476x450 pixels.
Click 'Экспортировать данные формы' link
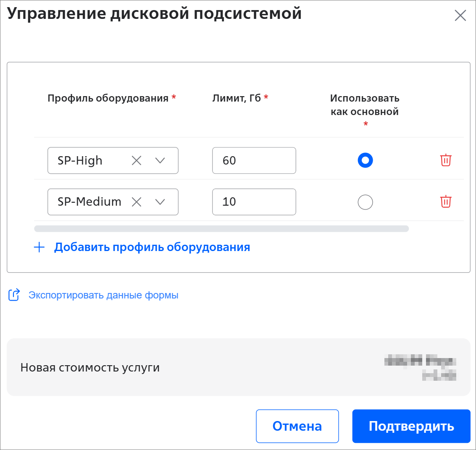click(x=103, y=295)
